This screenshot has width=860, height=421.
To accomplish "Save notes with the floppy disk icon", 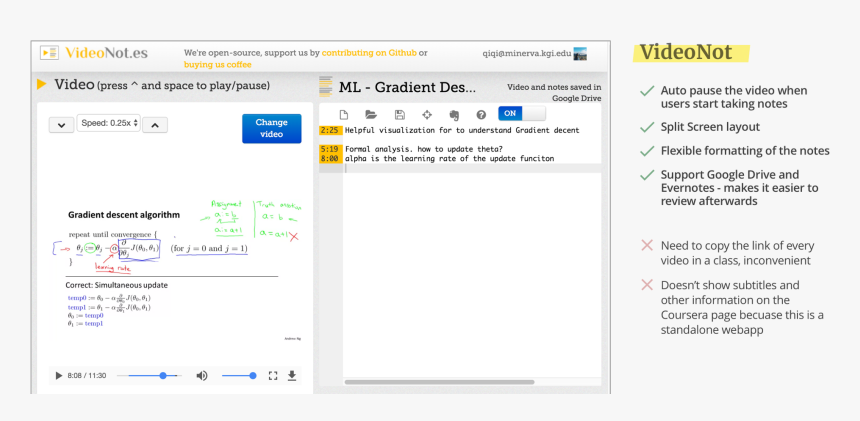I will pos(400,115).
